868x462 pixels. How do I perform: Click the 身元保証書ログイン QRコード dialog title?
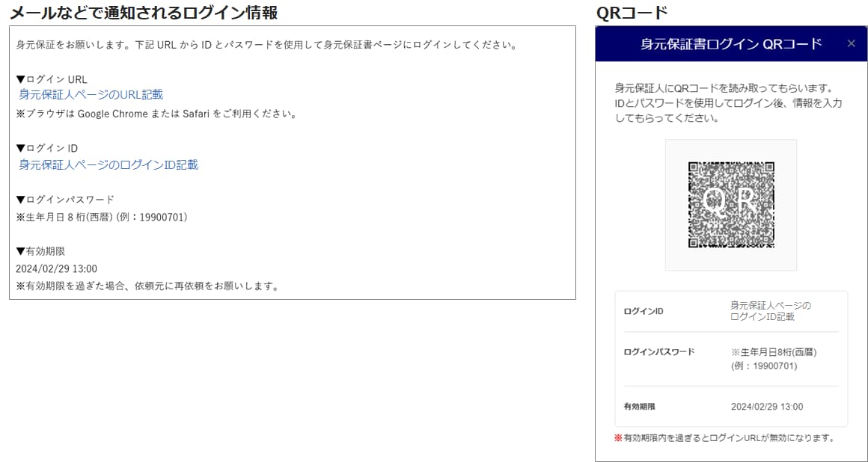(730, 44)
